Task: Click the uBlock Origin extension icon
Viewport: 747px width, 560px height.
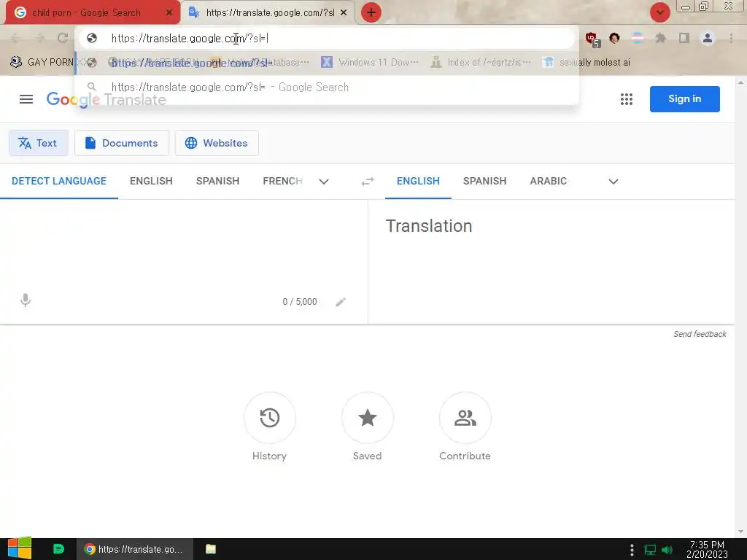Action: tap(592, 39)
